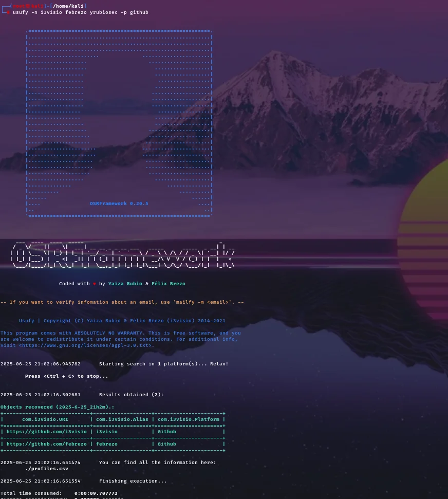Click the 'com.i3visio.URI' table header
Image resolution: width=448 pixels, height=499 pixels.
tap(45, 419)
